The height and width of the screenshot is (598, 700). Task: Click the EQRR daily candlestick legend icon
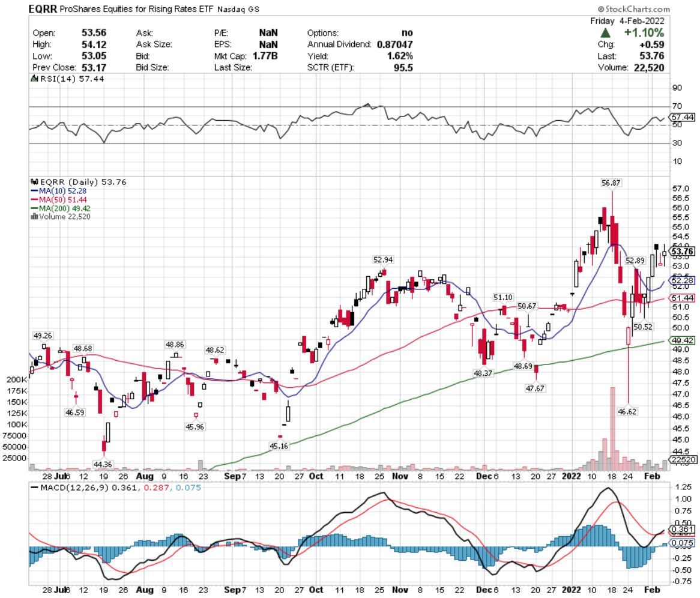point(34,182)
